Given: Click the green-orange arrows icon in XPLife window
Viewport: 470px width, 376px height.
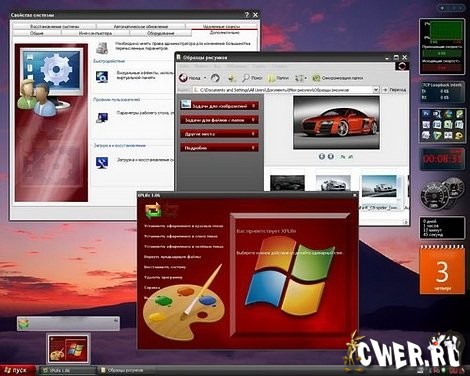Looking at the screenshot, I should tap(153, 211).
